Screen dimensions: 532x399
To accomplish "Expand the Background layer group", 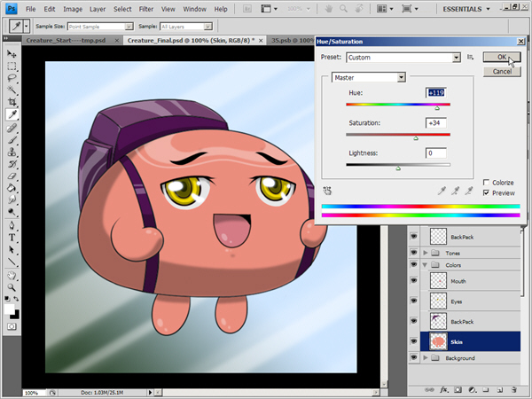I will pos(425,357).
